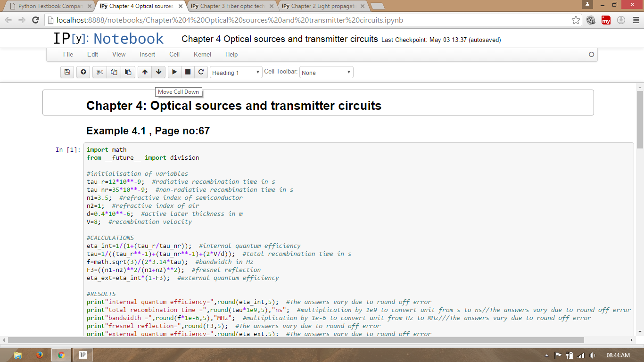Screen dimensions: 644x362
Task: Open the Heading 1 cell type dropdown
Action: (236, 73)
